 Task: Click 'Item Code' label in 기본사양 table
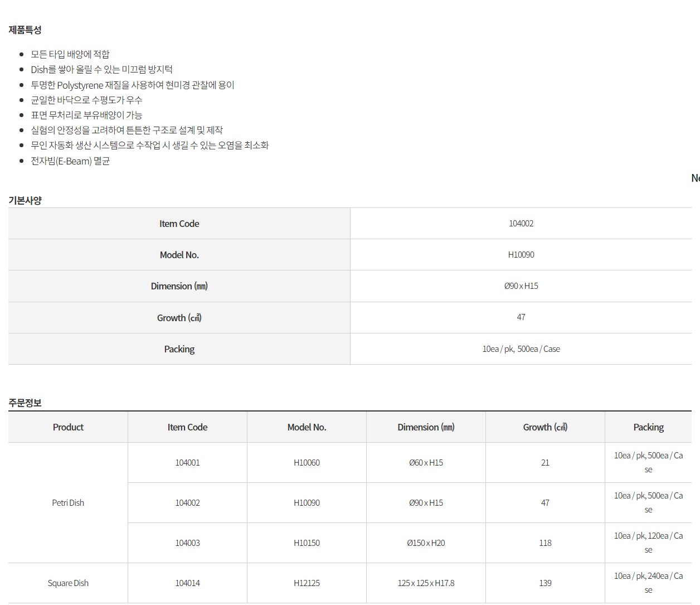pos(179,224)
